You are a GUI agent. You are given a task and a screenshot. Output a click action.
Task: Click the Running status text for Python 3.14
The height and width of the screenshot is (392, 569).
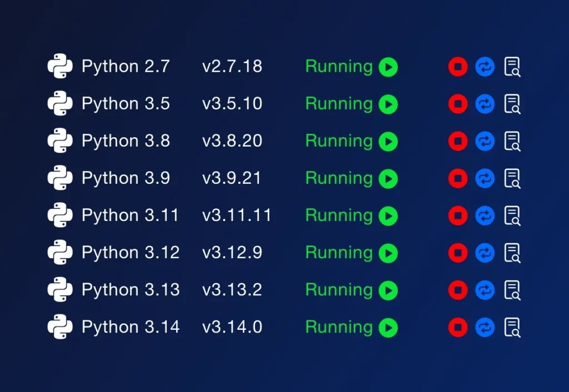tap(339, 329)
